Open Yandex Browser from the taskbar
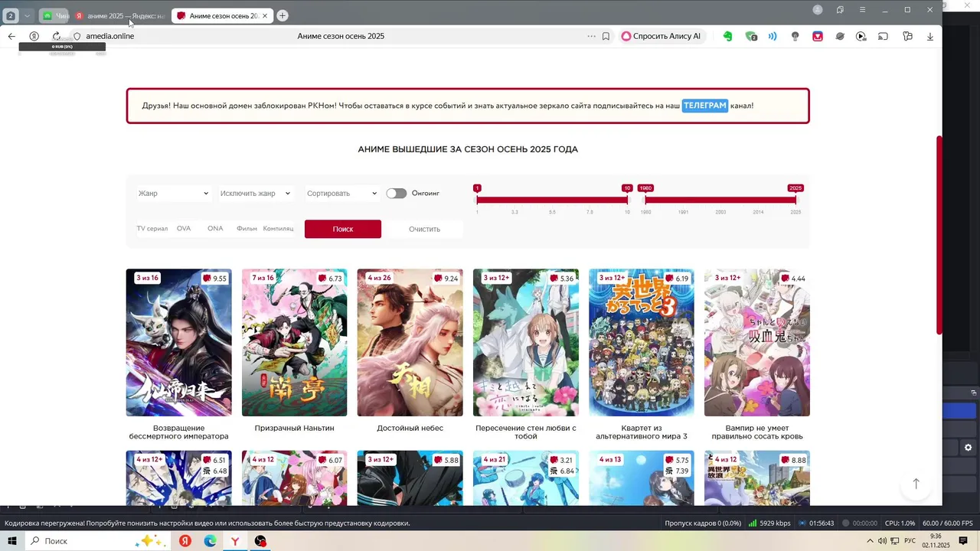Image resolution: width=980 pixels, height=551 pixels. (x=236, y=541)
